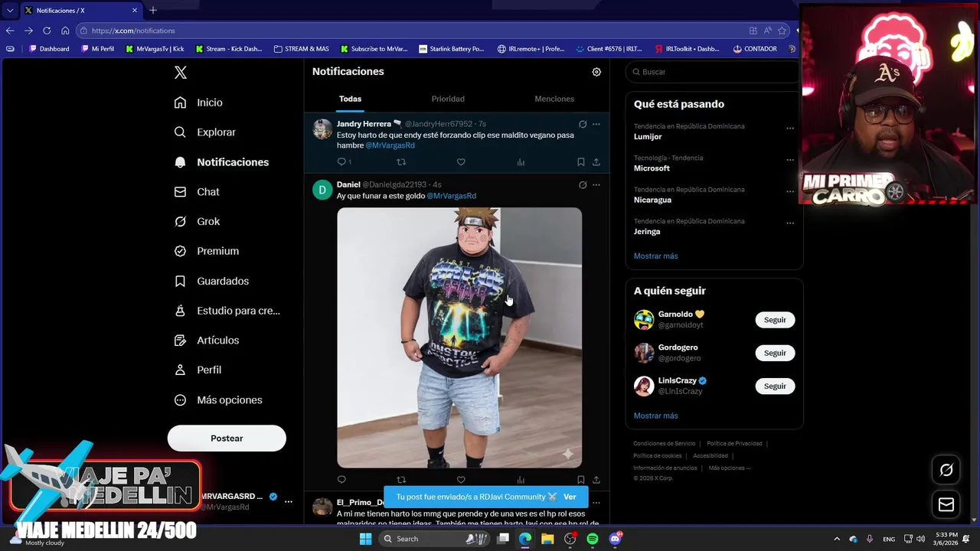Open Explorar in the sidebar

204,132
